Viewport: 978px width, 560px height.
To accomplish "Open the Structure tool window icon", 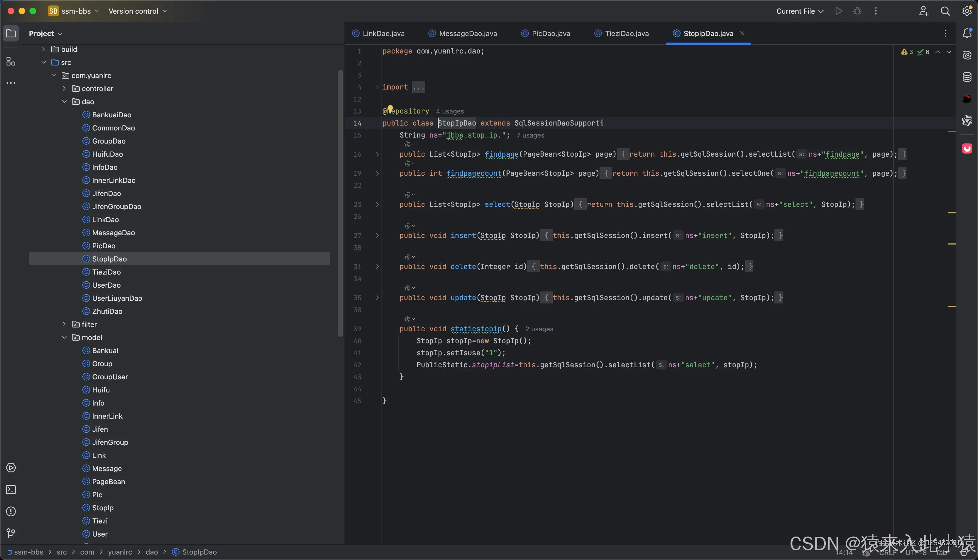I will [x=11, y=61].
